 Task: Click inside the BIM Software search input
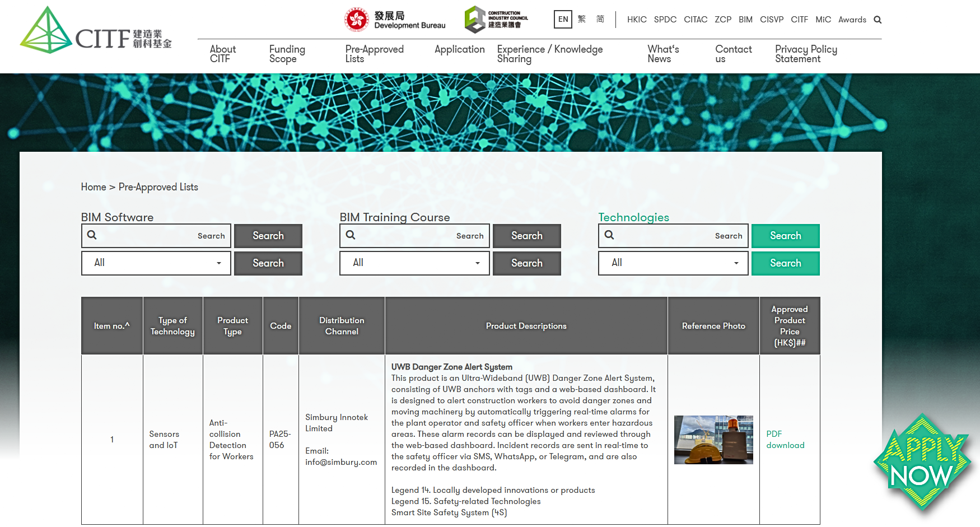pos(157,235)
